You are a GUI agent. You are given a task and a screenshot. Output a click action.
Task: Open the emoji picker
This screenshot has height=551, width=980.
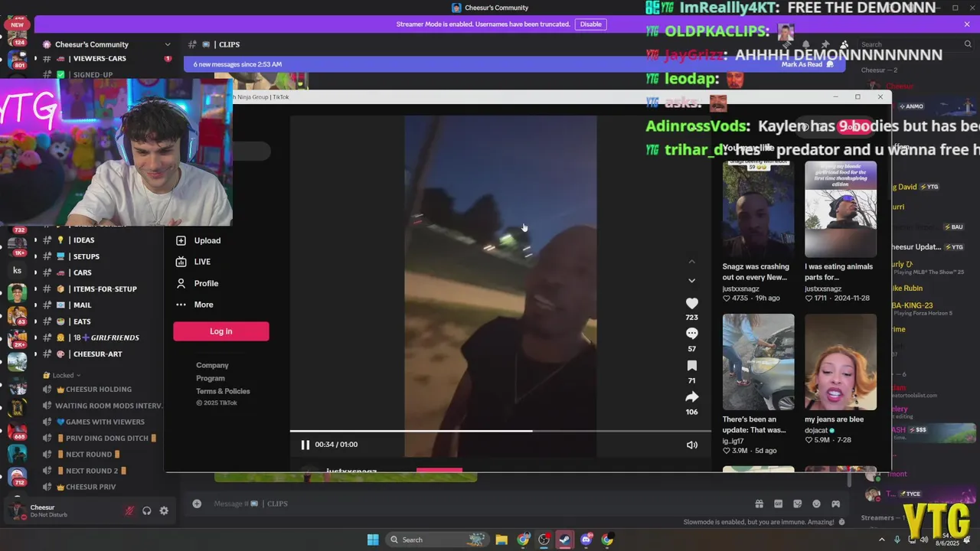816,504
